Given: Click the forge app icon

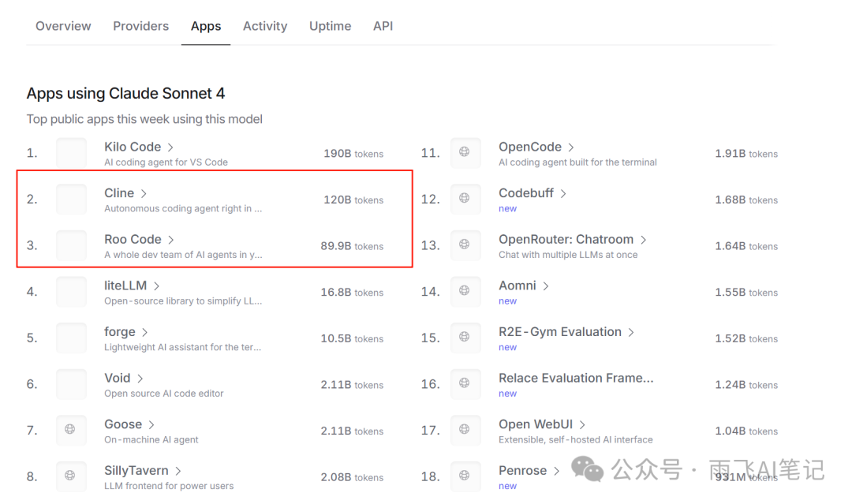Looking at the screenshot, I should tap(71, 338).
